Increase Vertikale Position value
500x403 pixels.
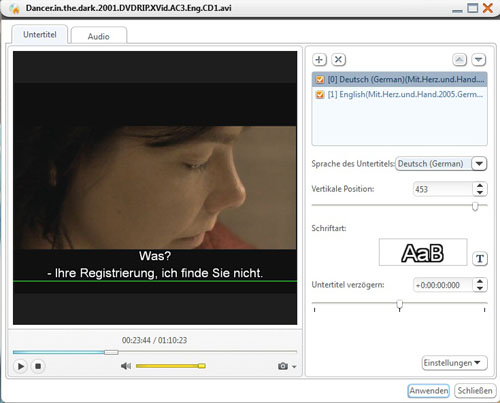point(480,186)
